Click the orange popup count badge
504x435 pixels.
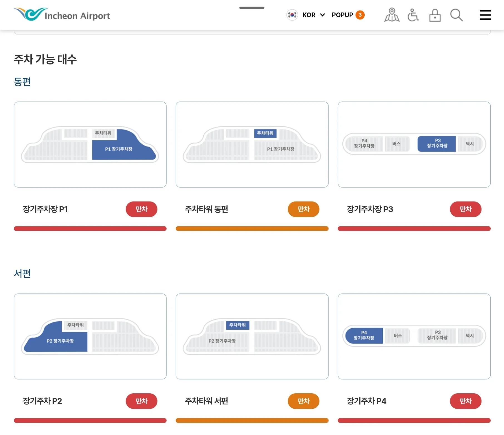(360, 15)
